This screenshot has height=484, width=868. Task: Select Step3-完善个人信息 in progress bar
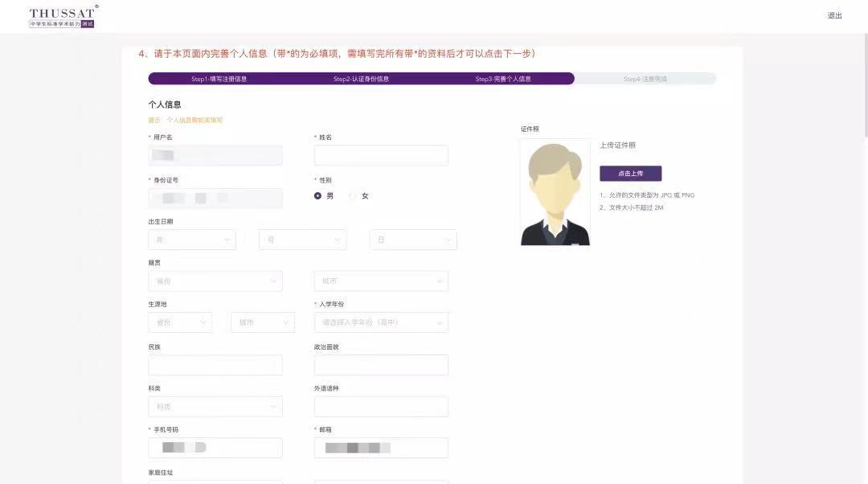503,79
